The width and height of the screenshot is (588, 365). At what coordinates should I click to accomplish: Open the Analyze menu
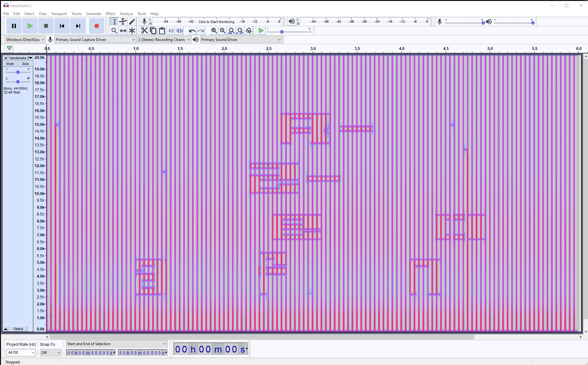[x=126, y=14]
